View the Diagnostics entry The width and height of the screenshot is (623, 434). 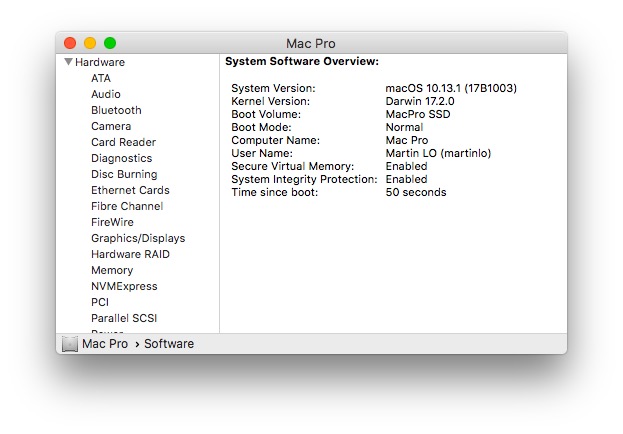[122, 158]
